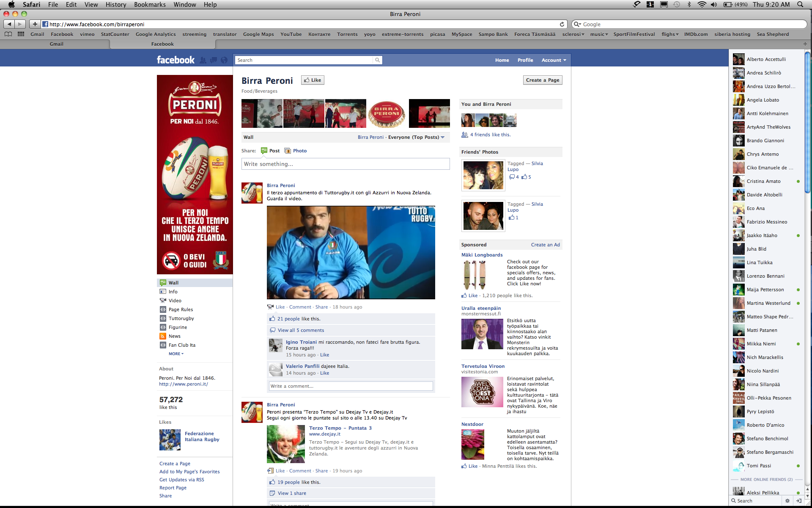This screenshot has width=812, height=508.
Task: Open chat with Cristina Amato
Action: (766, 181)
